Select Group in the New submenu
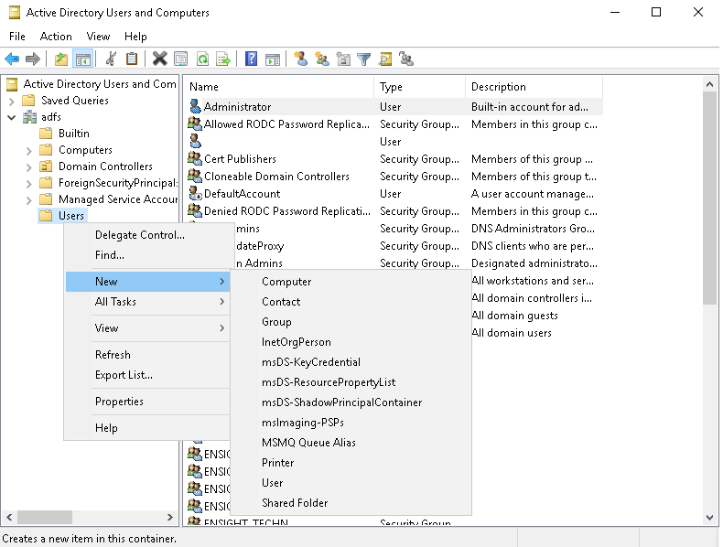The height and width of the screenshot is (547, 720). point(276,322)
